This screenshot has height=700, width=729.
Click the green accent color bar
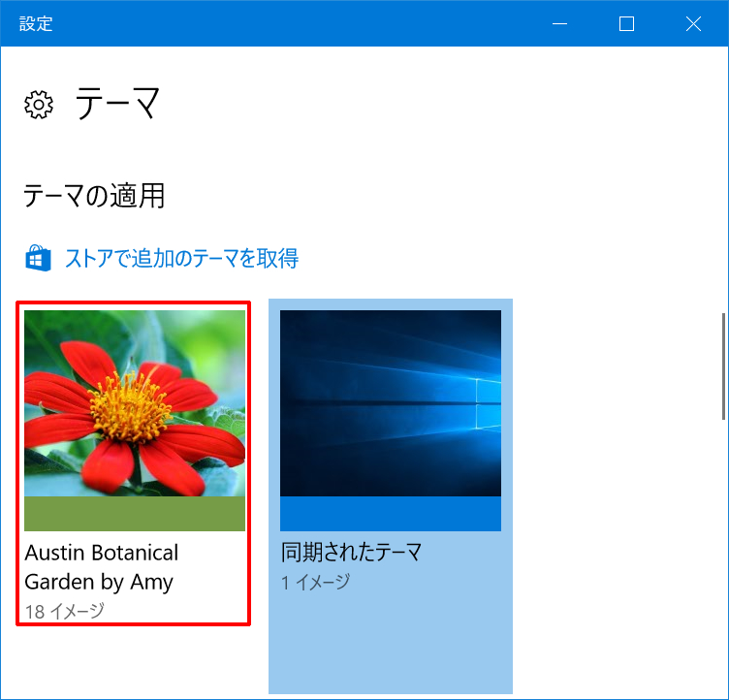tap(135, 514)
